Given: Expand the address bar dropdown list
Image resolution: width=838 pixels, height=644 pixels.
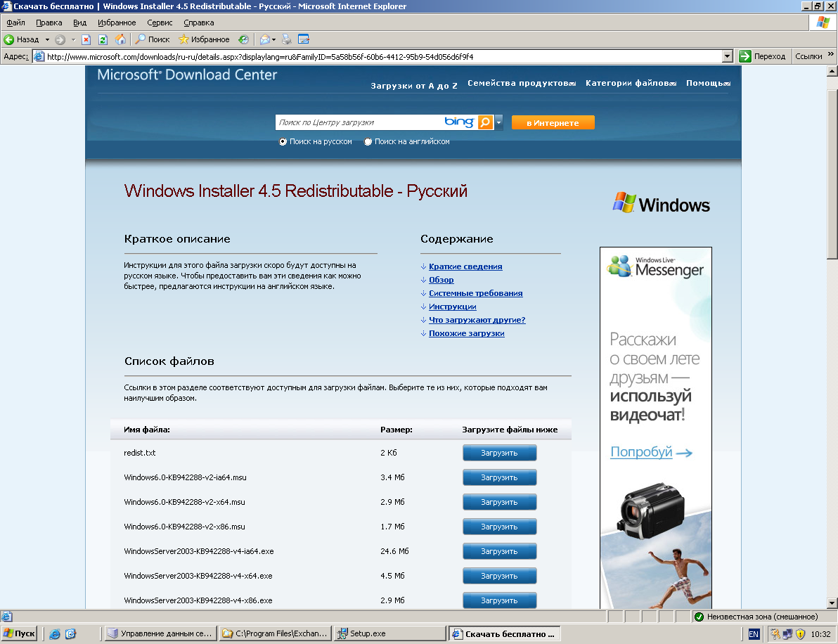Looking at the screenshot, I should point(727,56).
